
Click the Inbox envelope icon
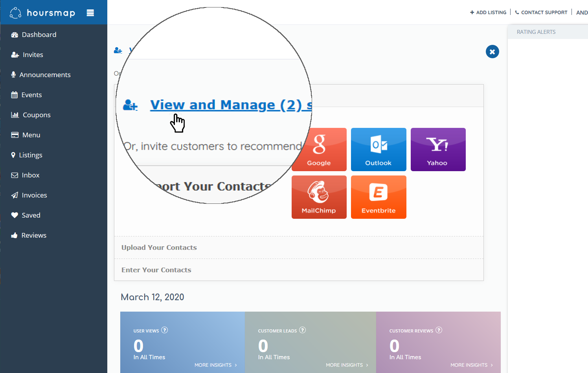[x=15, y=175]
